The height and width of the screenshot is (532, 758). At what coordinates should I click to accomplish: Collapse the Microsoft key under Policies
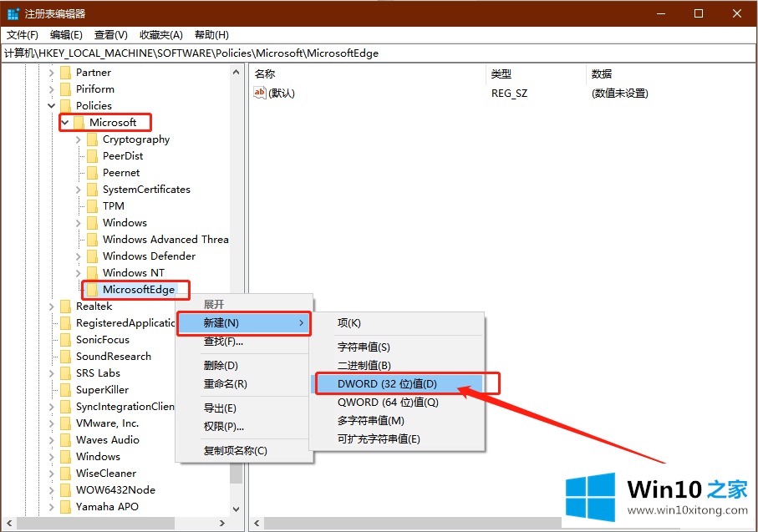click(65, 123)
